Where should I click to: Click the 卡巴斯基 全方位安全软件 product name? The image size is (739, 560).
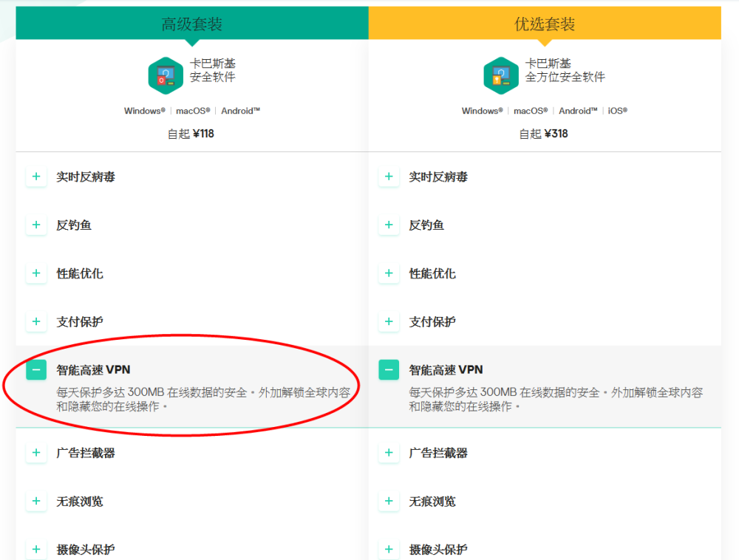pos(565,70)
